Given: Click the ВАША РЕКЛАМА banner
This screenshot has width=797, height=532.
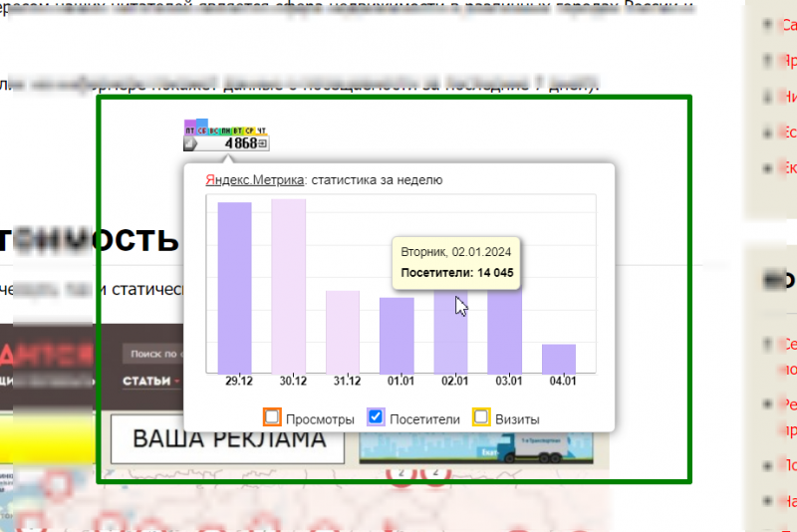Looking at the screenshot, I should 228,439.
